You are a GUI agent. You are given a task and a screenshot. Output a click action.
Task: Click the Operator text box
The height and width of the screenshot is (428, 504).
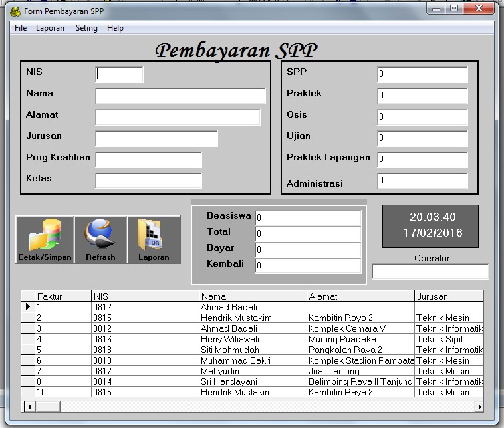[x=430, y=272]
